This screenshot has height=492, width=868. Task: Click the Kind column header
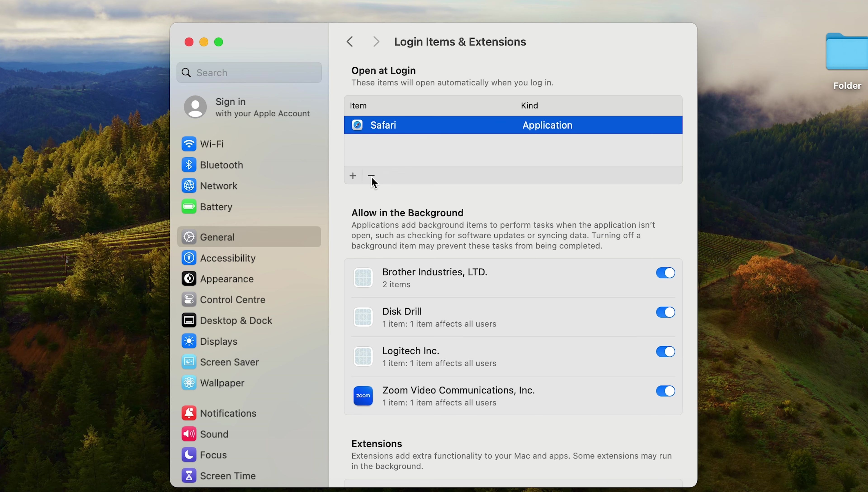530,106
